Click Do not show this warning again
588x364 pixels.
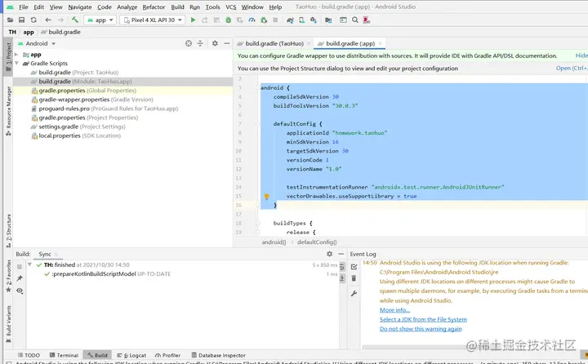pyautogui.click(x=421, y=329)
